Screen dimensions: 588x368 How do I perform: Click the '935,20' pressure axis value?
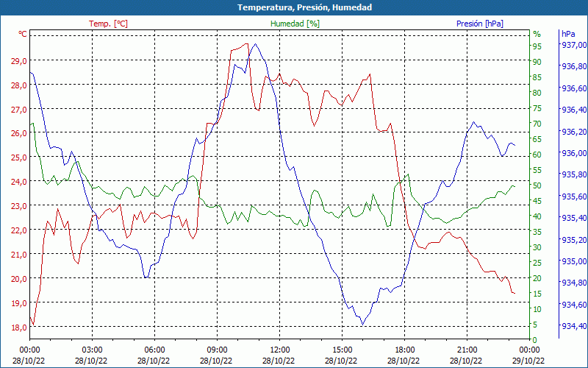(574, 240)
